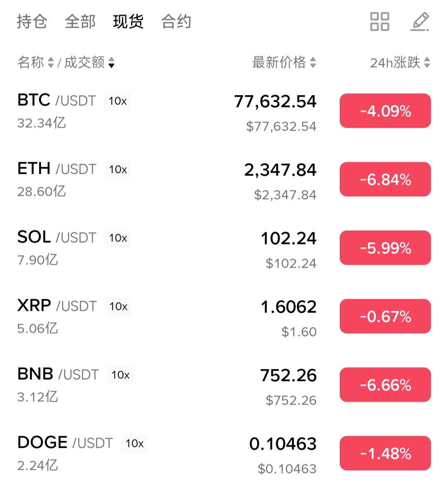Click the DOGE 10x leverage badge
Screen dimensions: 448x484
(134, 444)
